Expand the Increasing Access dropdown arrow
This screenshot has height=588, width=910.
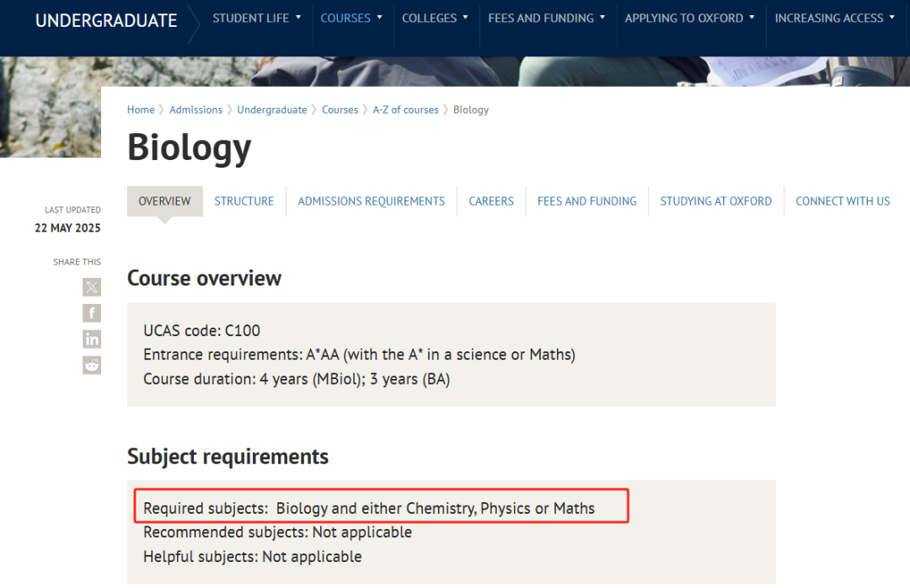[892, 18]
